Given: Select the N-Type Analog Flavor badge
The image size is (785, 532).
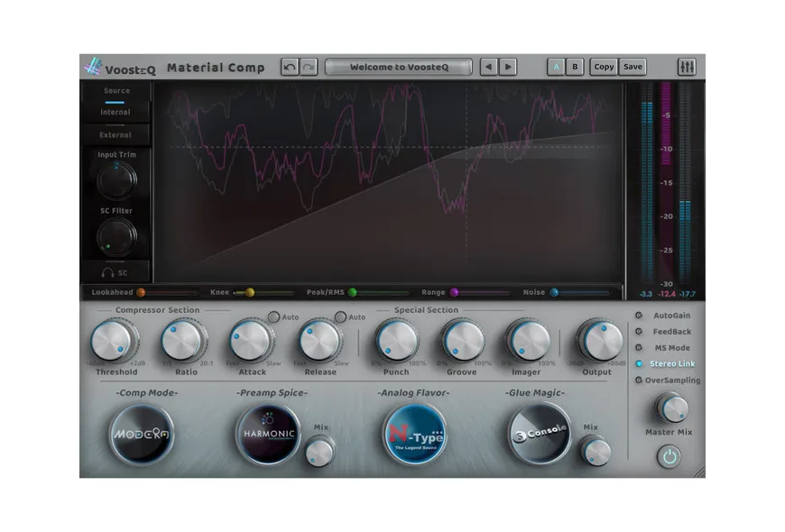Looking at the screenshot, I should pyautogui.click(x=415, y=434).
